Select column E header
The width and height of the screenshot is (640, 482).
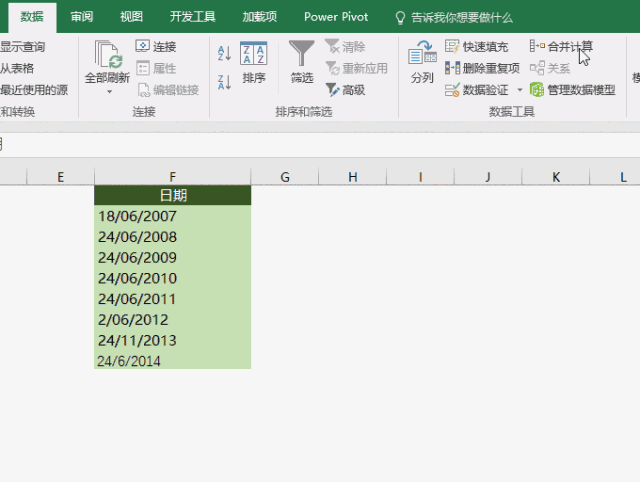click(60, 177)
